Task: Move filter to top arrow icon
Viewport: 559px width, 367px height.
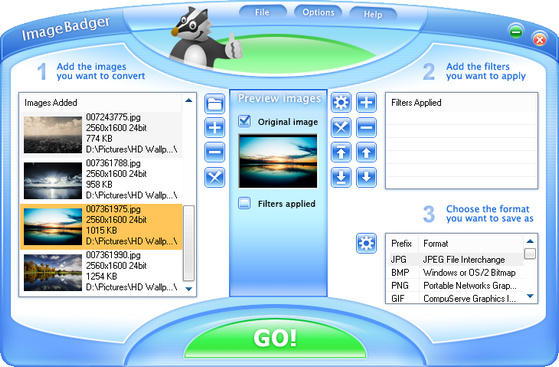Action: 341,152
